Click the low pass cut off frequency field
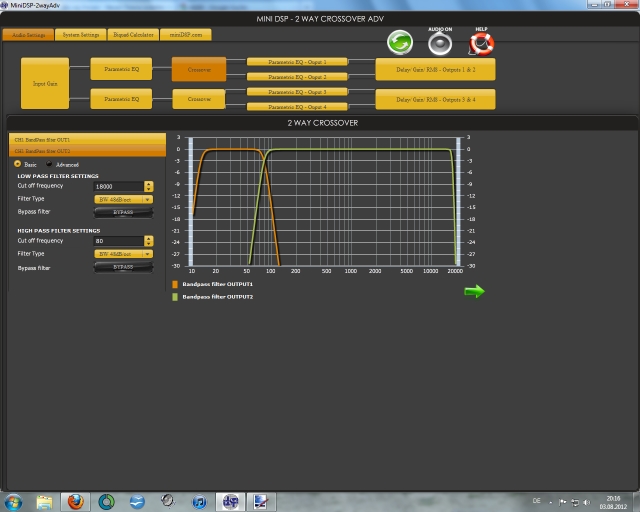 click(119, 186)
